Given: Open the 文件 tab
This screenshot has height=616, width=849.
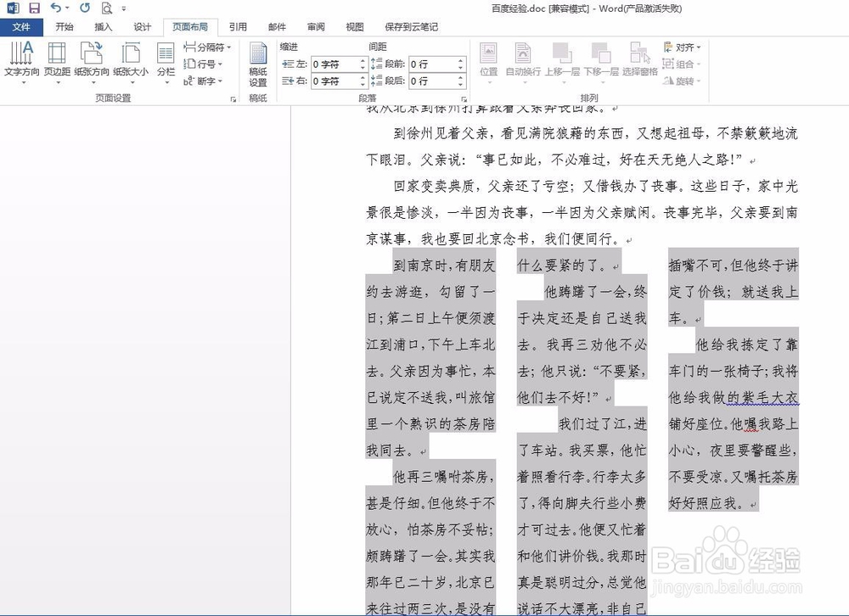Looking at the screenshot, I should click(21, 27).
